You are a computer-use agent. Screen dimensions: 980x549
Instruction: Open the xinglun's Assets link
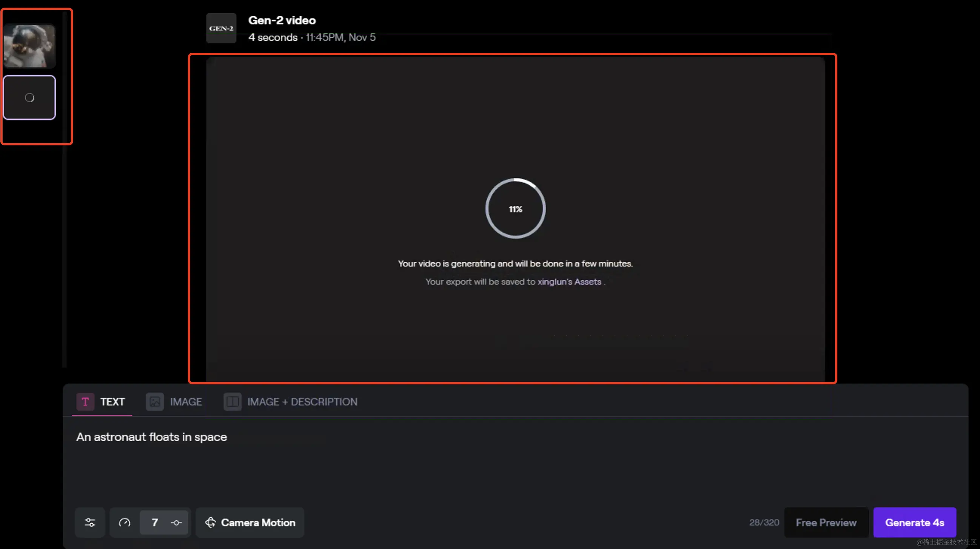point(569,282)
